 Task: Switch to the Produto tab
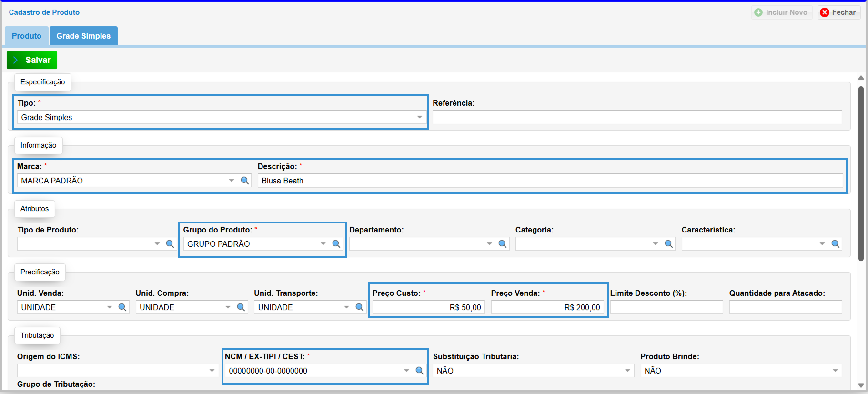point(27,36)
